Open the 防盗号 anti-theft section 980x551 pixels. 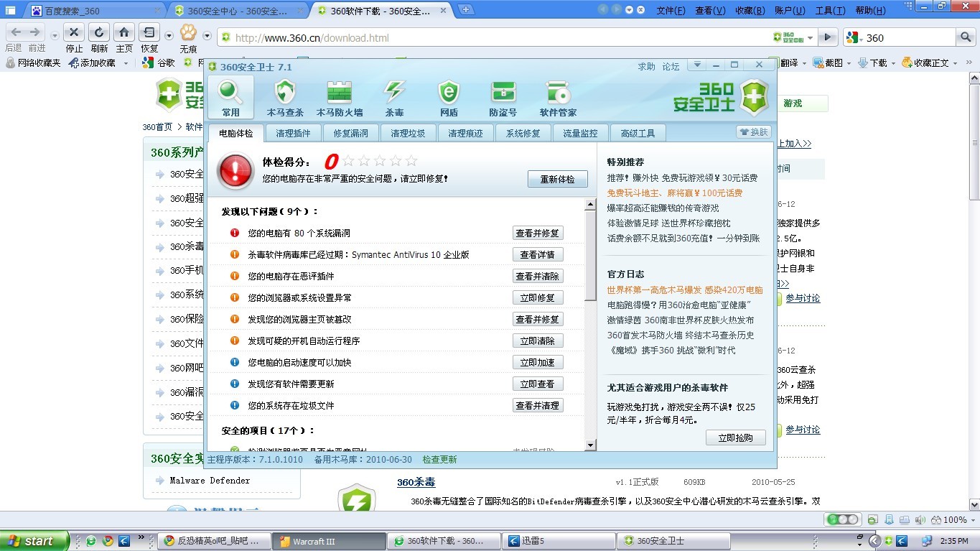coord(503,97)
